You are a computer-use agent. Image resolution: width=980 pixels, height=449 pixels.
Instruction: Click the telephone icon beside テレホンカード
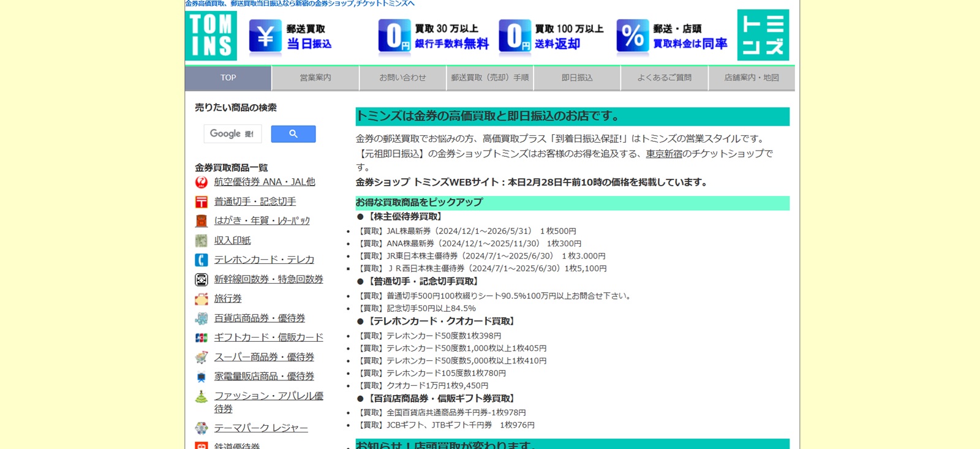click(201, 260)
